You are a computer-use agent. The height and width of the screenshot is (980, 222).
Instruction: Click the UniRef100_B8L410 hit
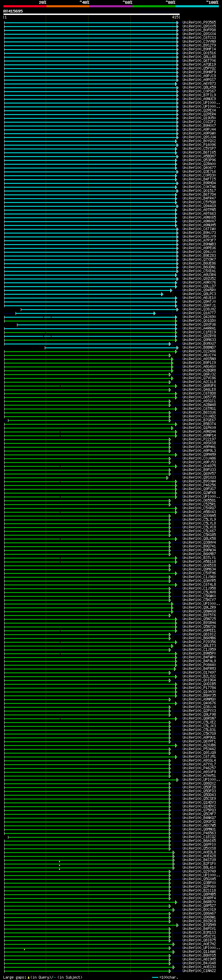[199, 867]
